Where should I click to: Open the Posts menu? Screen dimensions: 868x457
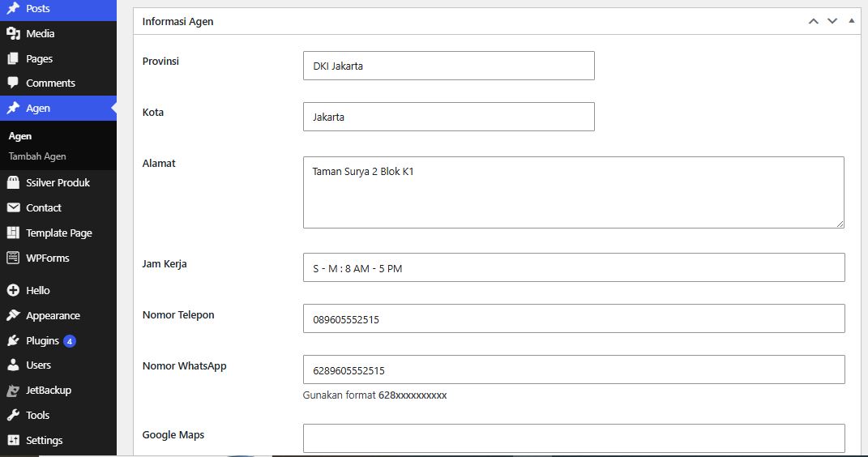tap(58, 8)
